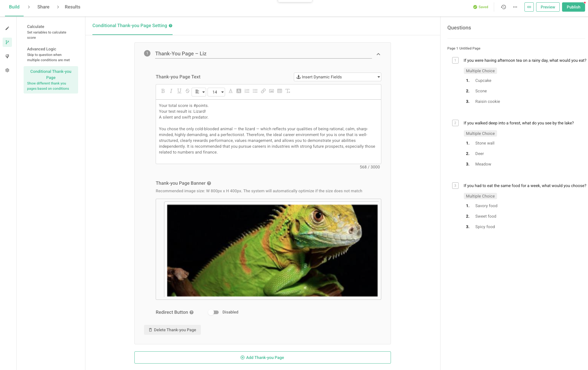The width and height of the screenshot is (588, 370).
Task: Clear text formatting with Tx icon
Action: point(288,91)
